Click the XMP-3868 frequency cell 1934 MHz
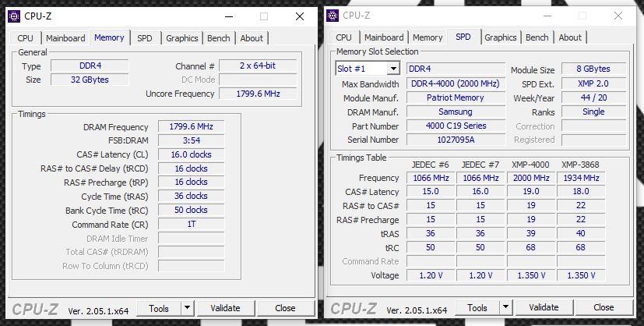Screen dimensions: 644x326 click(x=581, y=178)
